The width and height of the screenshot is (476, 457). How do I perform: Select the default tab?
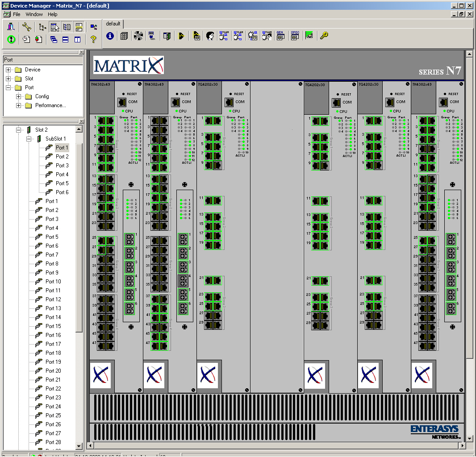(113, 24)
